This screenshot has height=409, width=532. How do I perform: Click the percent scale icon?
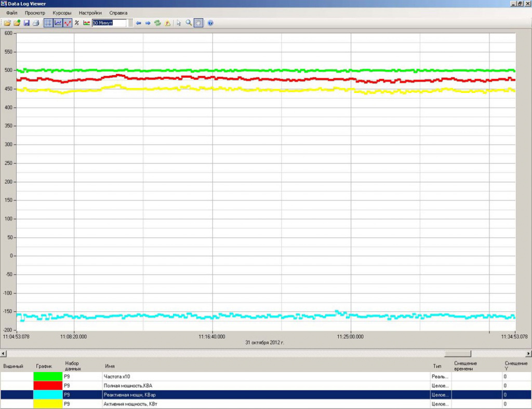click(77, 23)
